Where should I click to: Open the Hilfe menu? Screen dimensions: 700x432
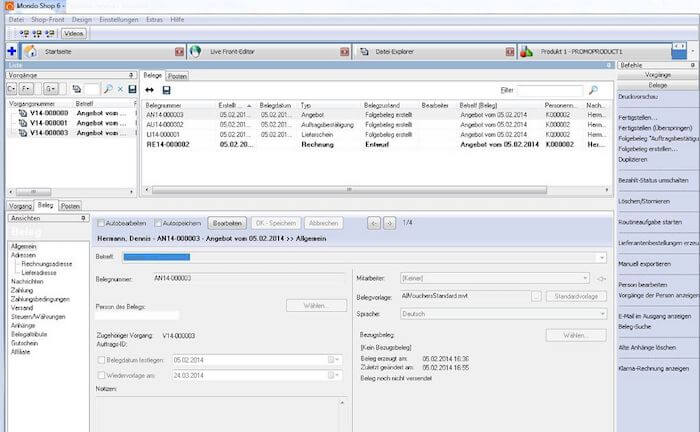(177, 20)
